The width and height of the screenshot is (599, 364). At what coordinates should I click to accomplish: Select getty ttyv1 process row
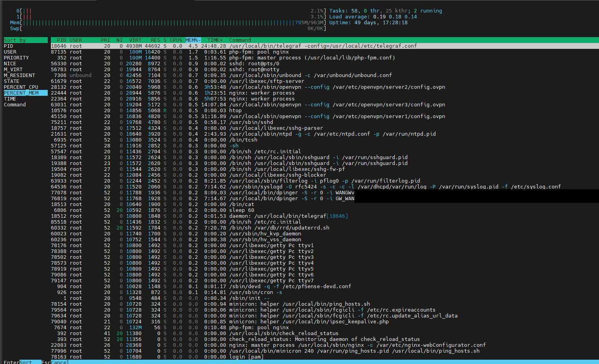click(x=325, y=246)
